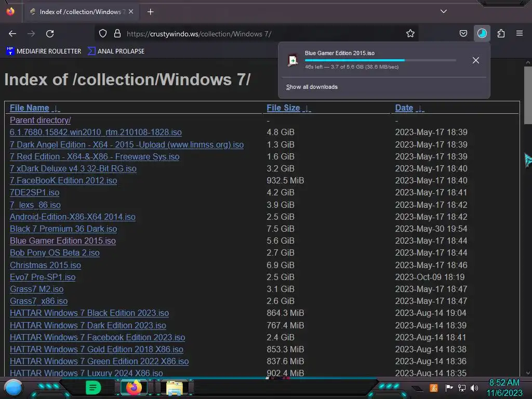Open the MEDIAFIRE ROULETTER bookmark
Viewport: 532px width, 399px height.
(x=44, y=51)
